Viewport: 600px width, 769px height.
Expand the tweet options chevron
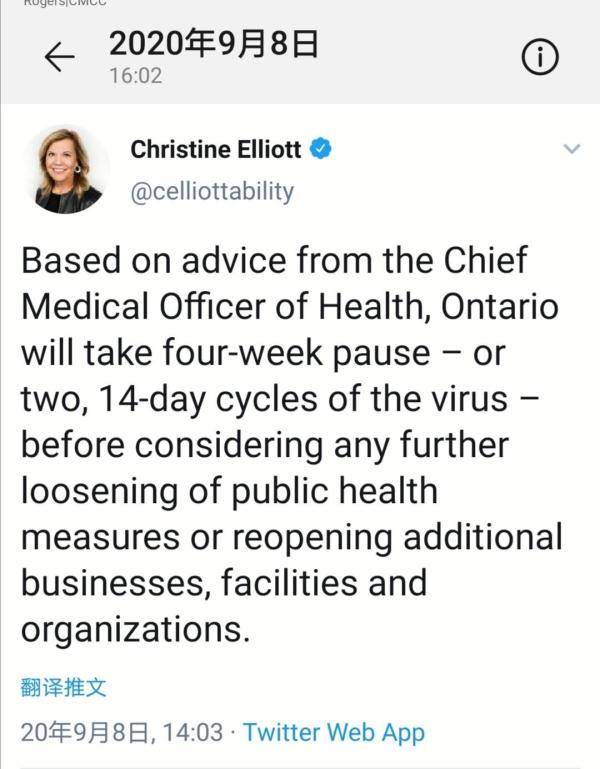[x=572, y=149]
